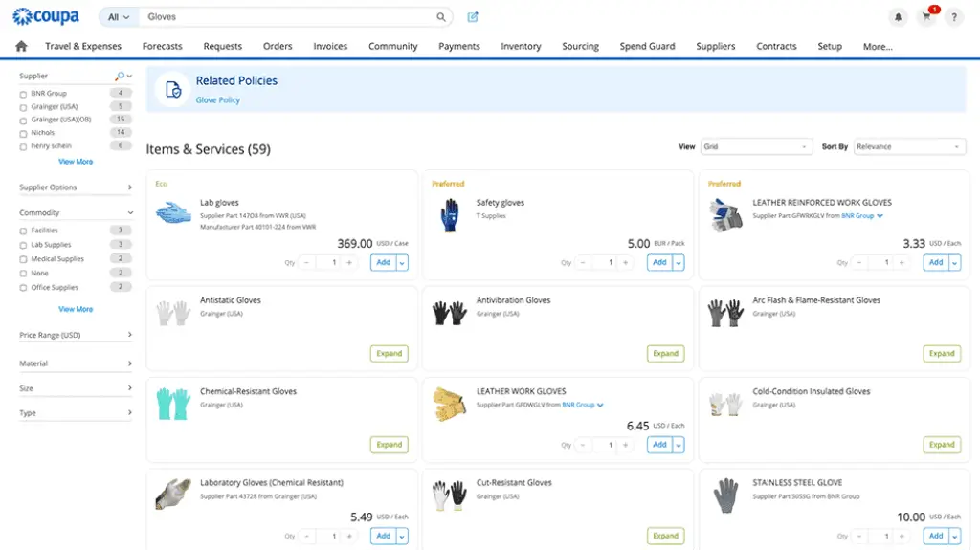Click View More under Supplier filters
Screen dimensions: 980x550
click(x=76, y=162)
